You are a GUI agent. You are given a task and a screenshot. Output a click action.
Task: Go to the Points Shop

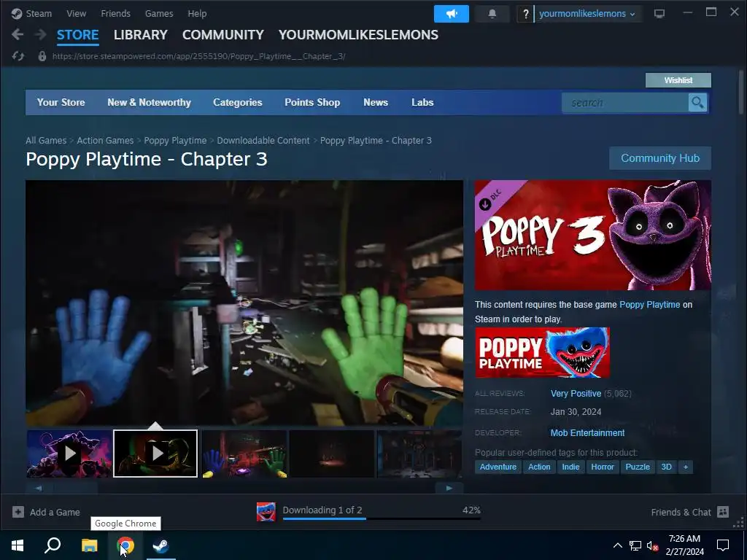click(x=312, y=102)
